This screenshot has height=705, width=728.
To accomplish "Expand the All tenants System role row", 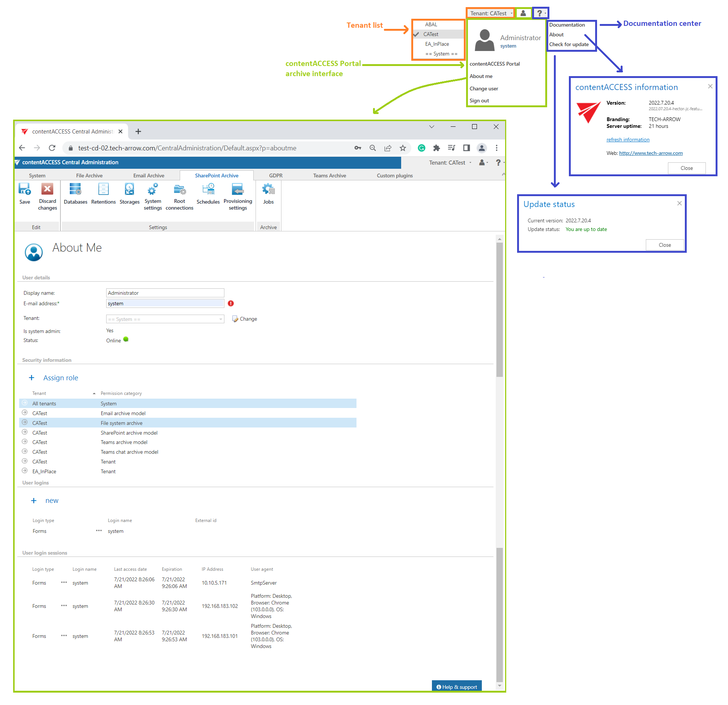I will [25, 403].
